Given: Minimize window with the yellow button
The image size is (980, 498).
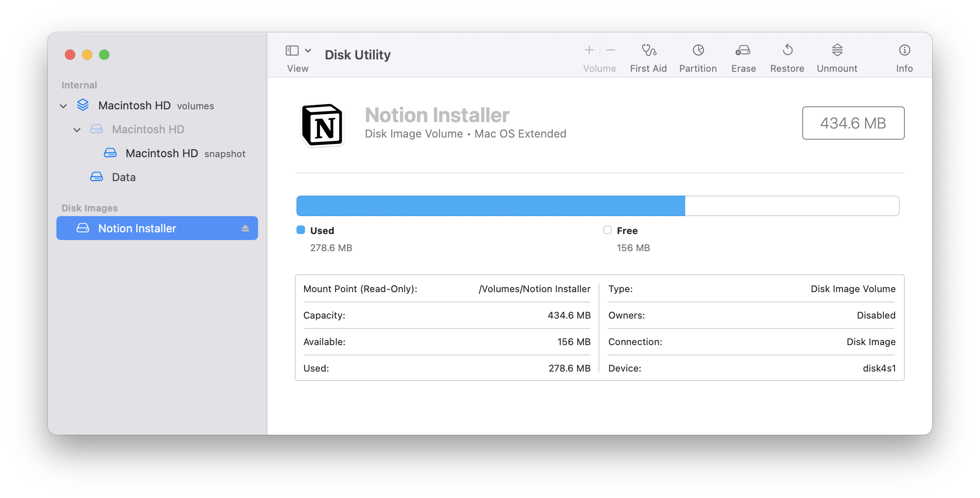Looking at the screenshot, I should [87, 55].
